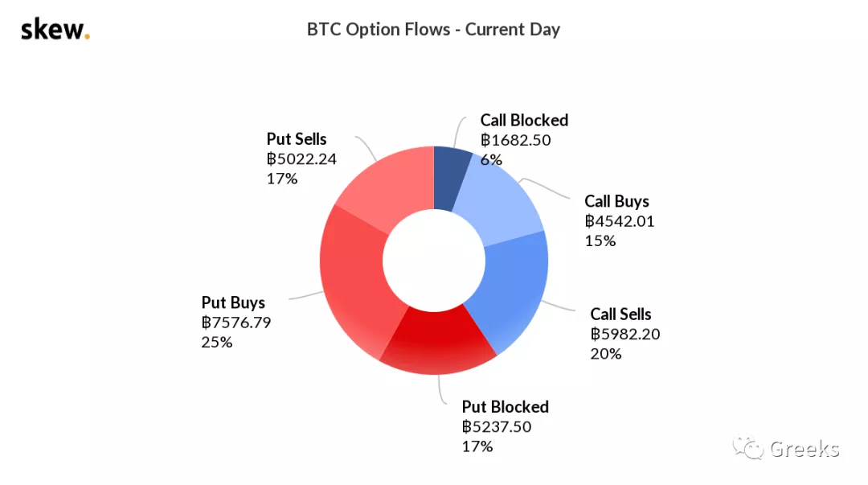Click the Call Buys label
868x485 pixels.
point(616,201)
